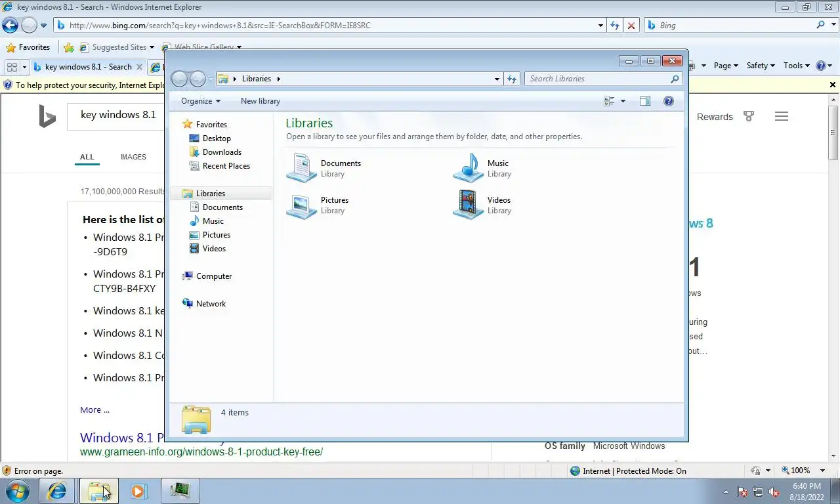The width and height of the screenshot is (840, 504).
Task: Refresh the page in Internet Explorer
Action: (615, 26)
